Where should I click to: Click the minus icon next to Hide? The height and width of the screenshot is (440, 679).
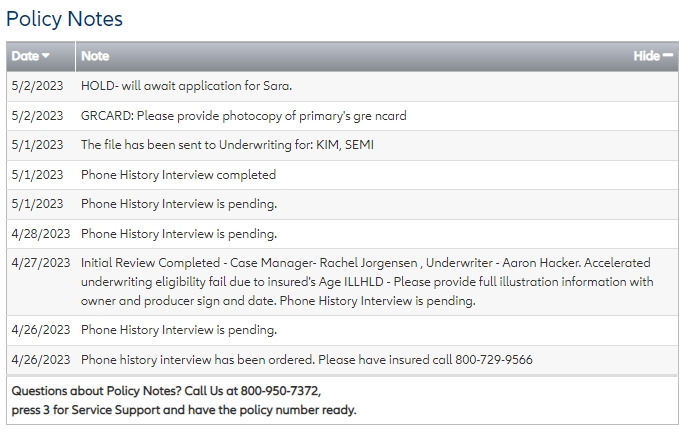pos(668,57)
